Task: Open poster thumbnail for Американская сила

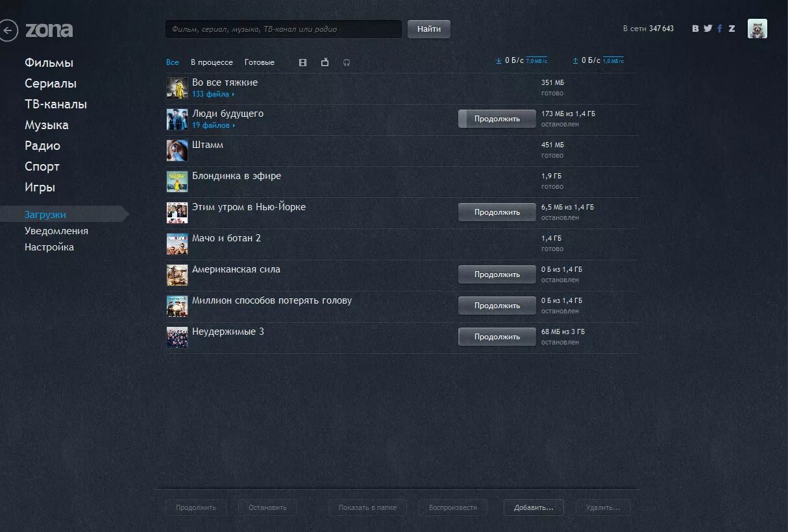Action: pos(177,274)
